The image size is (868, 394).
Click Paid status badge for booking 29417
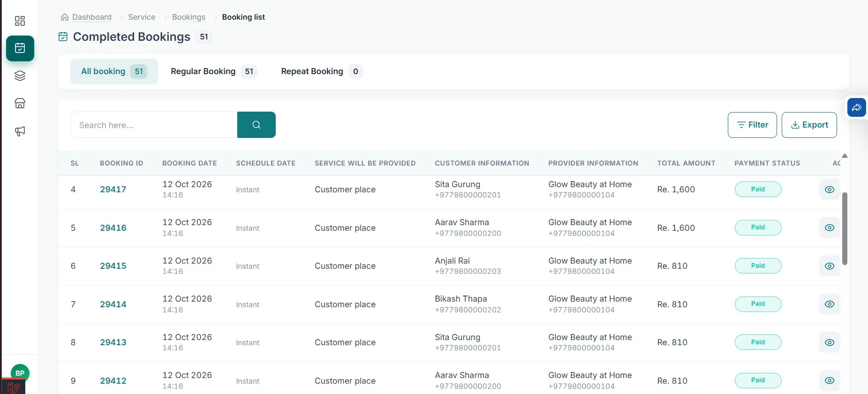click(758, 189)
